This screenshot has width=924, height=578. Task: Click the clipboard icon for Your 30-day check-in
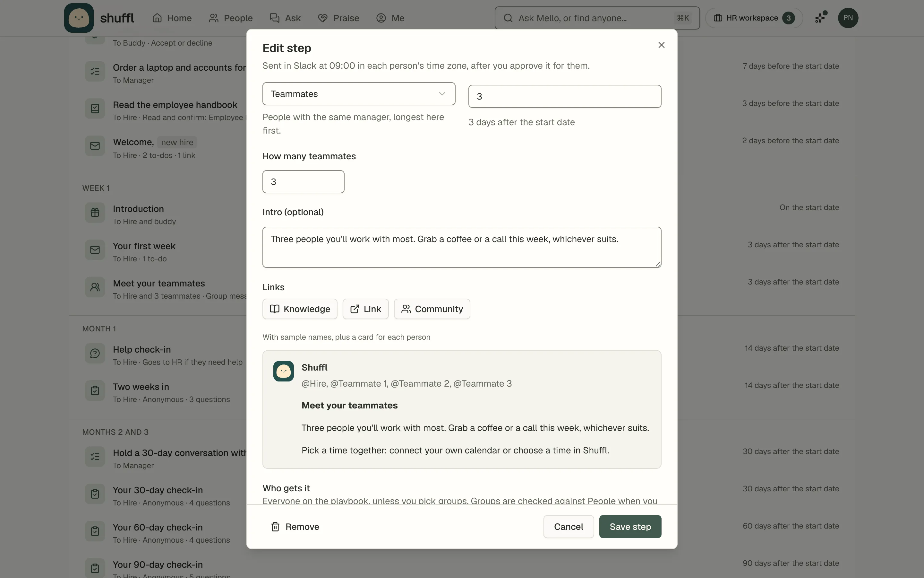point(95,494)
